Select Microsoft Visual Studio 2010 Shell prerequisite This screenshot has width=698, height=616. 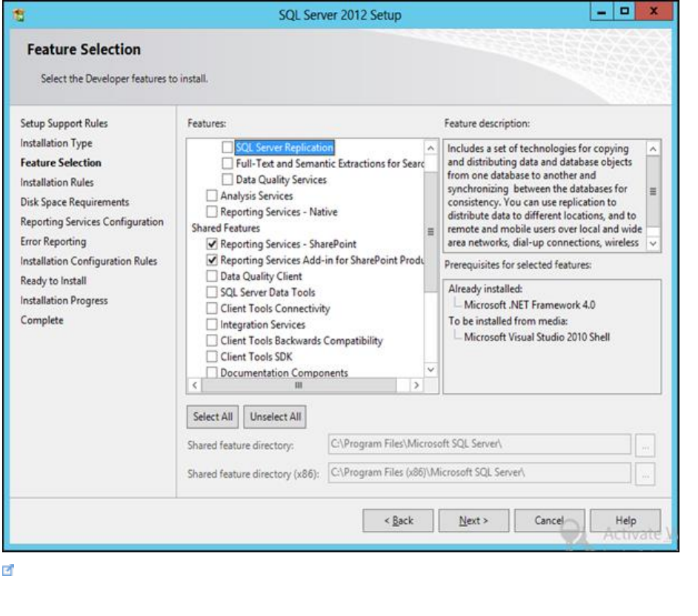(x=537, y=337)
